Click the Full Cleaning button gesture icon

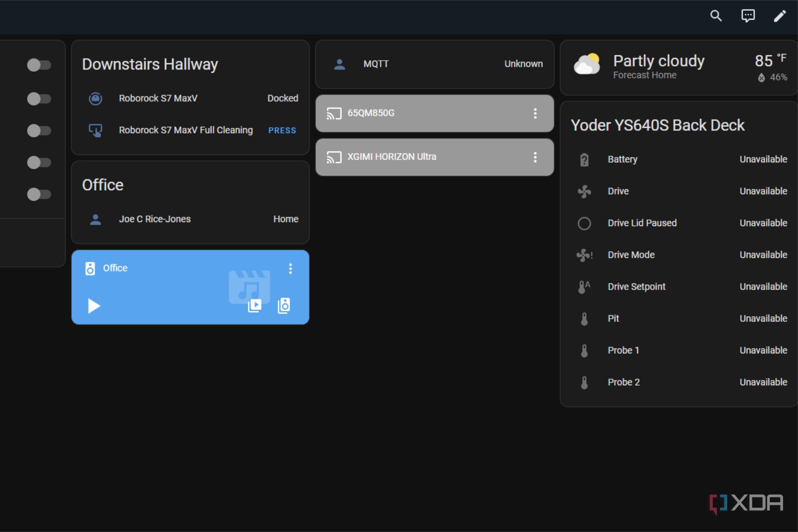pos(95,130)
